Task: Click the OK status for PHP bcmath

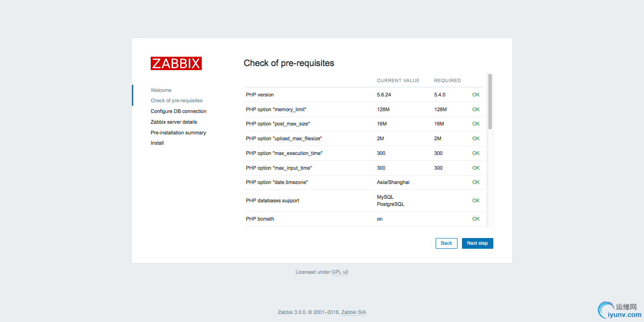Action: click(476, 219)
